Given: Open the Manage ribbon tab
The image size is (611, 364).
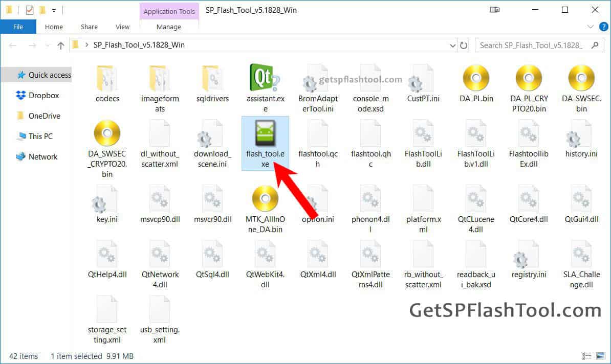Looking at the screenshot, I should click(x=169, y=27).
